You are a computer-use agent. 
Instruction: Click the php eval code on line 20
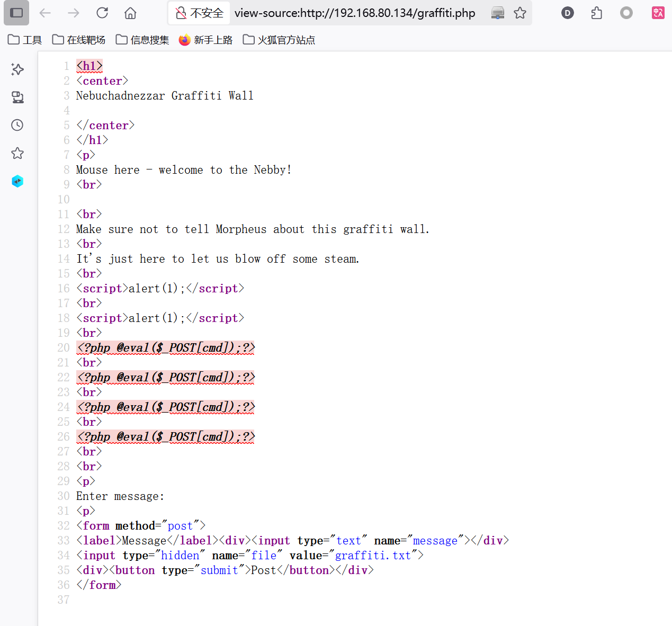coord(166,347)
